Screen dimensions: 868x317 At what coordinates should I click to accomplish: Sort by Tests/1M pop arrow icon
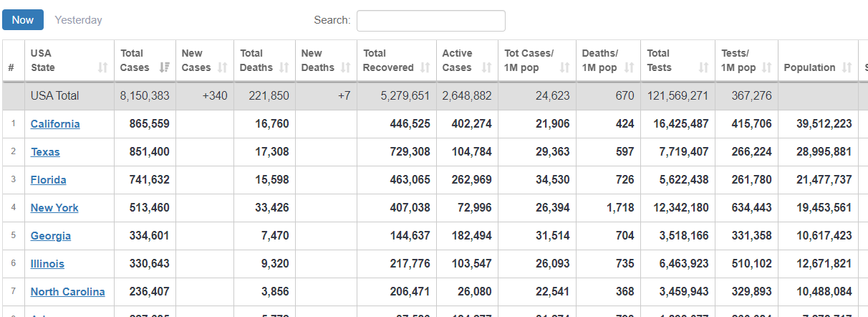tap(766, 67)
